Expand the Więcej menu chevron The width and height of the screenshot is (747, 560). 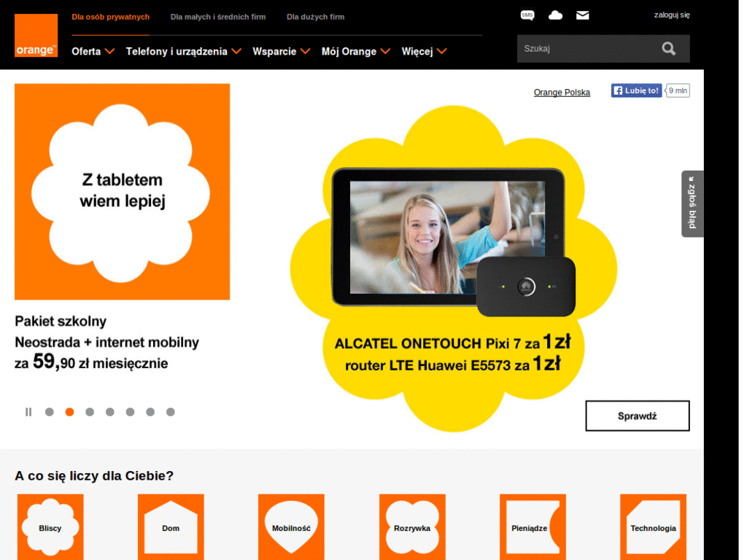(x=441, y=52)
